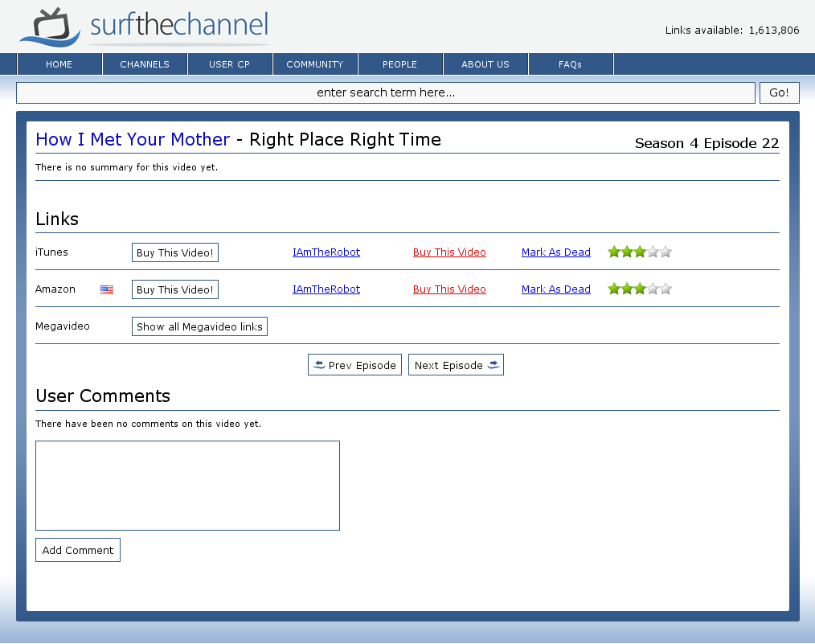Click red Buy This Video link for Amazon
Screen dimensions: 815x644
(x=449, y=289)
